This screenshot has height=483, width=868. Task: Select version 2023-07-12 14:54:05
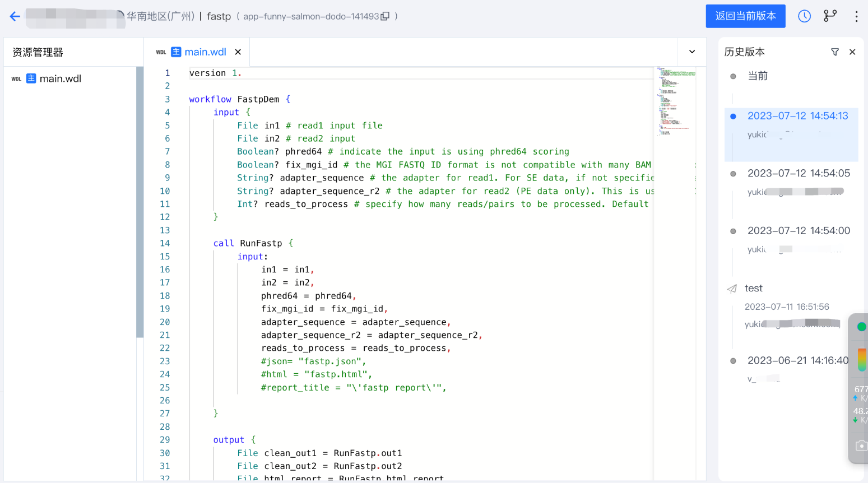[799, 174]
